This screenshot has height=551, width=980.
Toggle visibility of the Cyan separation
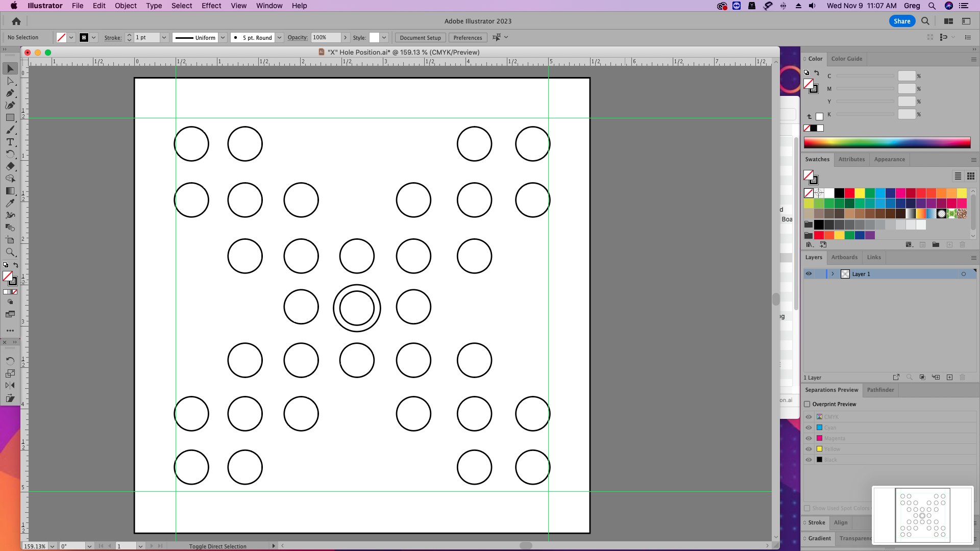[809, 428]
